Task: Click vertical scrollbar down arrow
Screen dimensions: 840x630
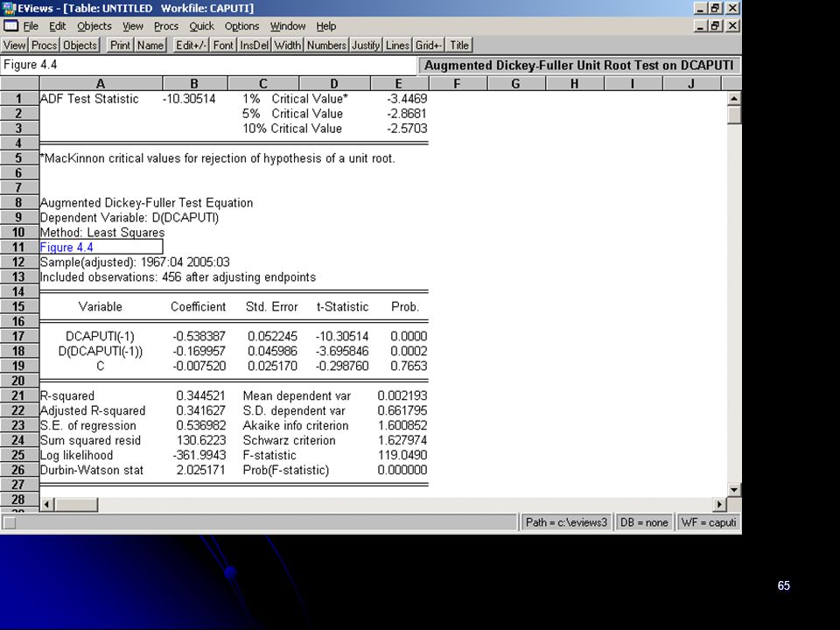Action: click(x=734, y=490)
